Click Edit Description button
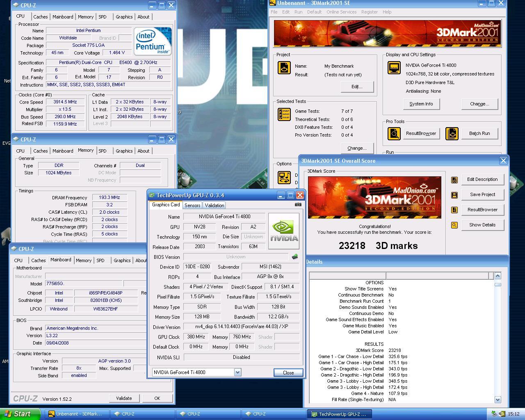 tap(482, 179)
